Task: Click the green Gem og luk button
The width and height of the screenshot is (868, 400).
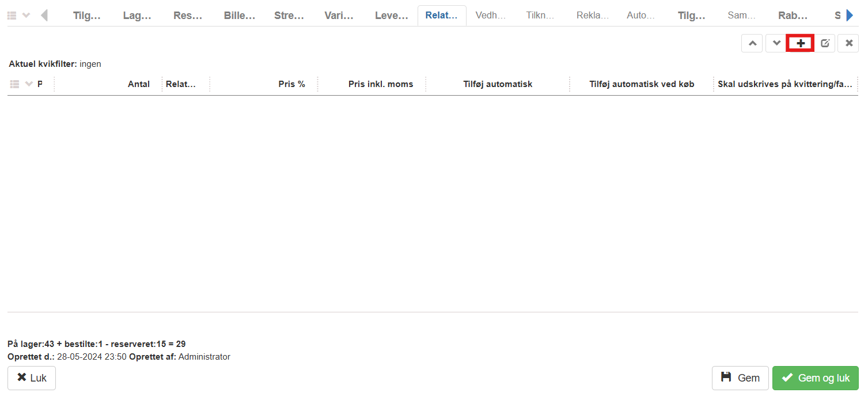Action: (816, 378)
